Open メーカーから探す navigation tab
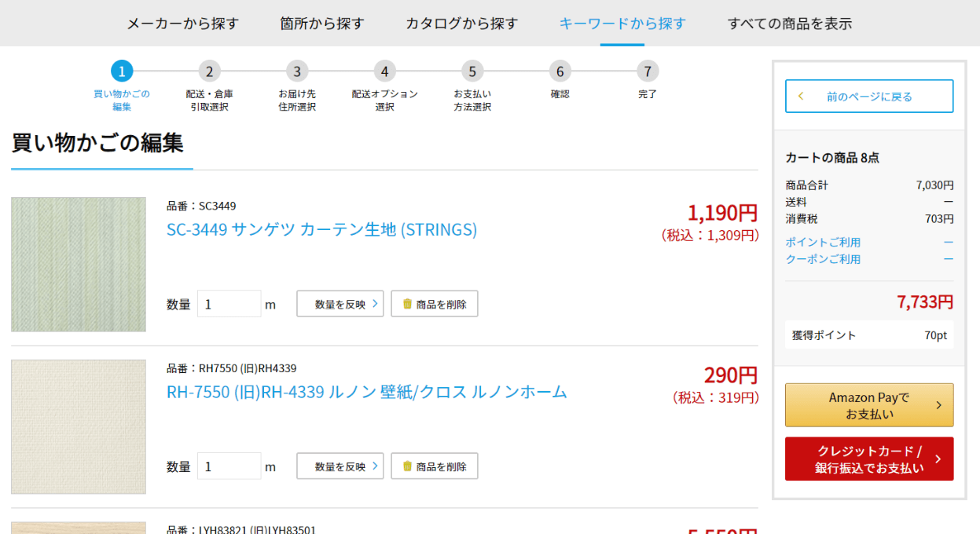The height and width of the screenshot is (534, 980). coord(182,24)
